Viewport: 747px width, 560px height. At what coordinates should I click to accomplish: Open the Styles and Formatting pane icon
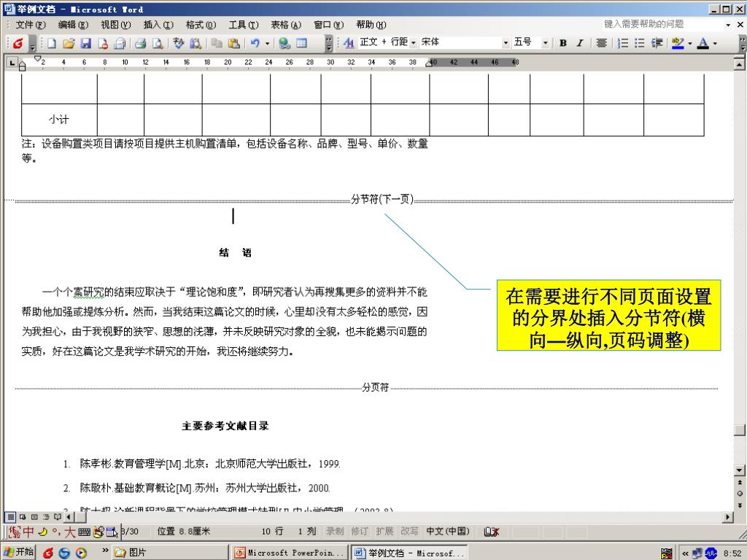click(x=349, y=43)
